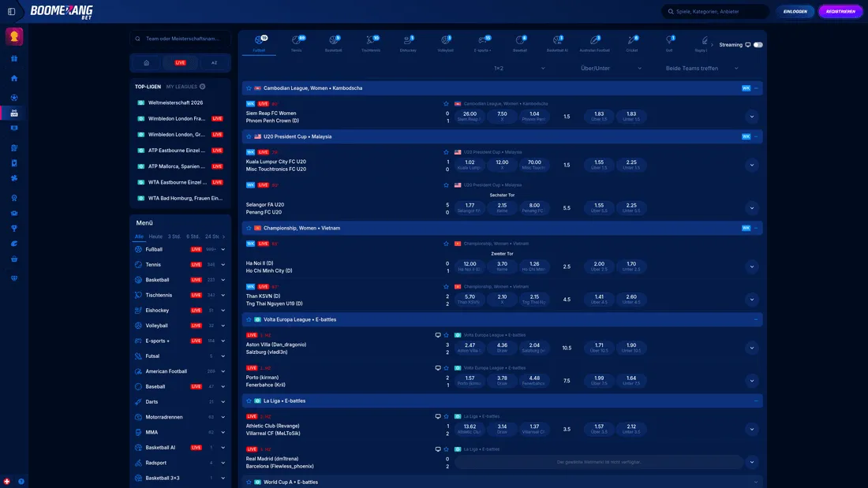Image resolution: width=868 pixels, height=488 pixels.
Task: Open Weltmeisterschaft 2026 top league
Action: (x=175, y=102)
